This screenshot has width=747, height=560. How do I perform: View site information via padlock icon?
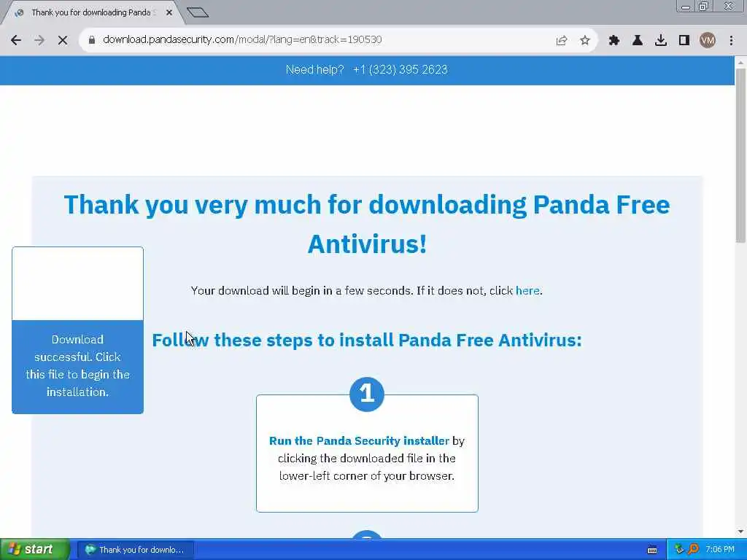92,40
